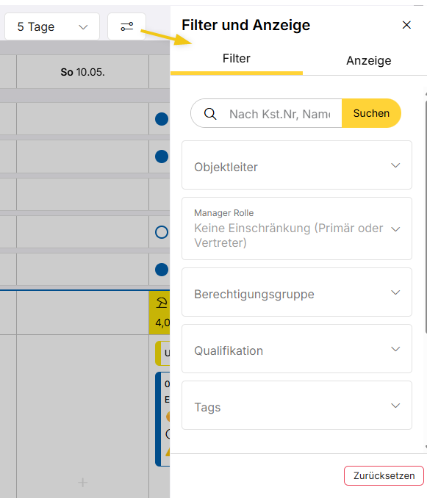Click the Zurücksetzen reset button
Screen dimensions: 427x504
[384, 476]
